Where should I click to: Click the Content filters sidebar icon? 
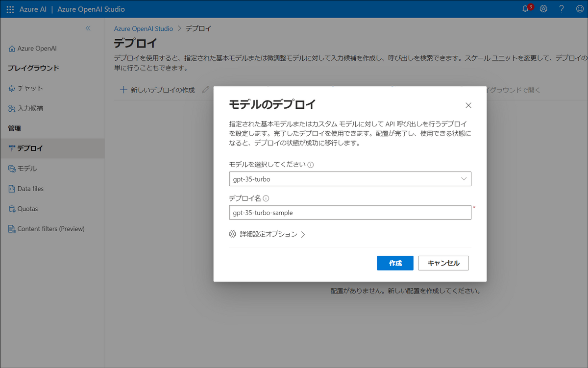click(x=12, y=229)
